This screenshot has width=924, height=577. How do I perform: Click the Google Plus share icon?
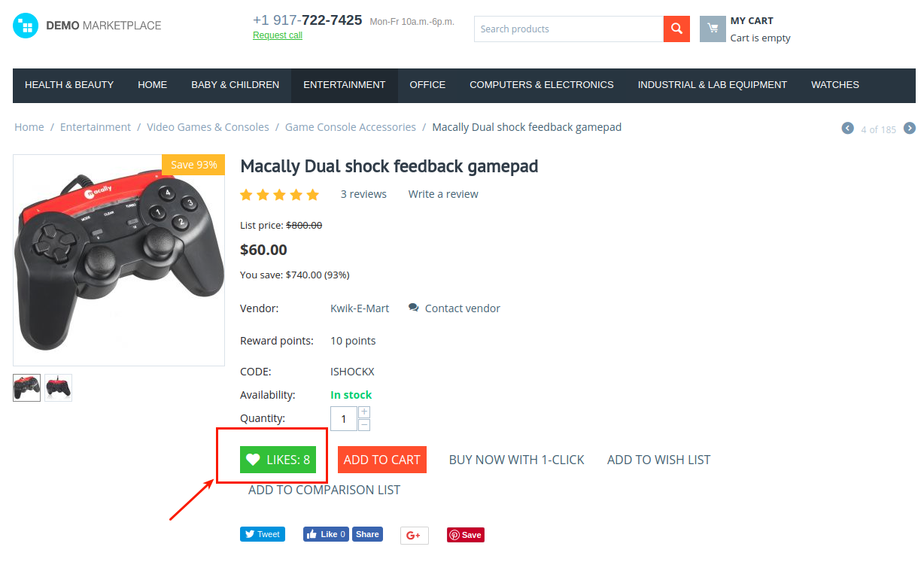point(414,535)
